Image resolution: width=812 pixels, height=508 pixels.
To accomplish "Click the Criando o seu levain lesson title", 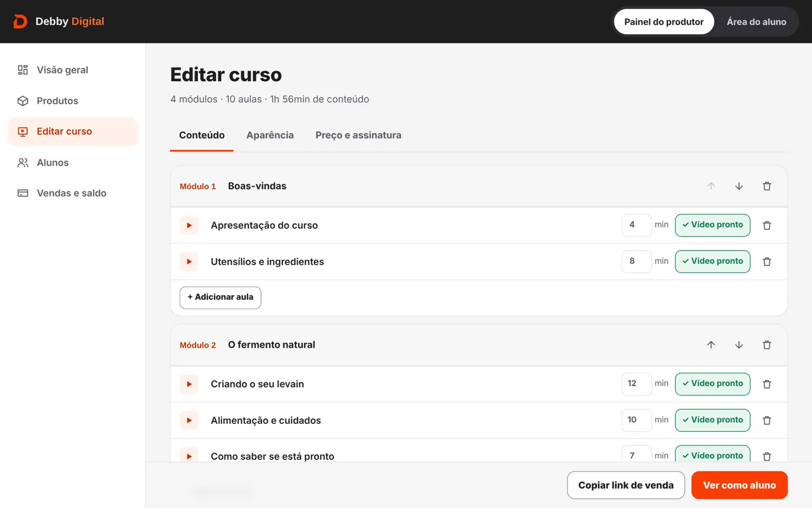I will pos(257,384).
